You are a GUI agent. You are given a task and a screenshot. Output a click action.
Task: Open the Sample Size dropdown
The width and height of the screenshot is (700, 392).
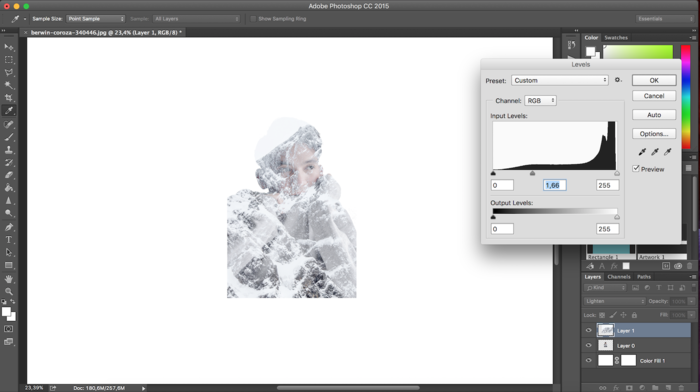tap(96, 19)
